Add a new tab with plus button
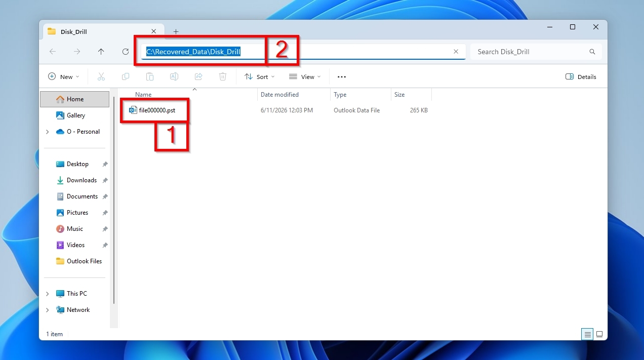The width and height of the screenshot is (644, 360). [176, 31]
